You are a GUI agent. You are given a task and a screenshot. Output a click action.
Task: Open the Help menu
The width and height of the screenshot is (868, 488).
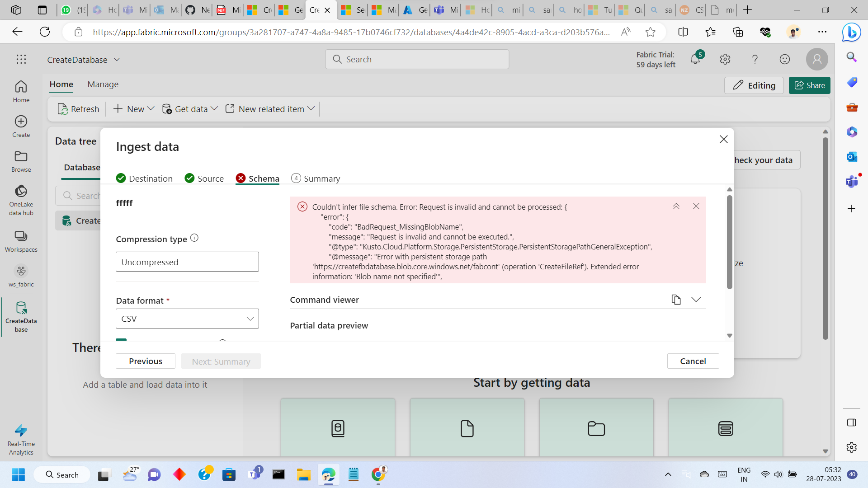(755, 59)
